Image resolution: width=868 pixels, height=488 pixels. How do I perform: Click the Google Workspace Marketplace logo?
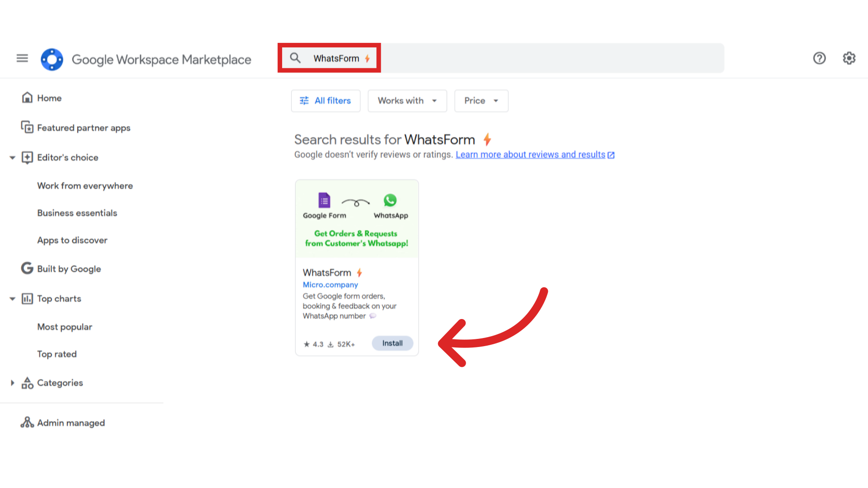pyautogui.click(x=52, y=59)
